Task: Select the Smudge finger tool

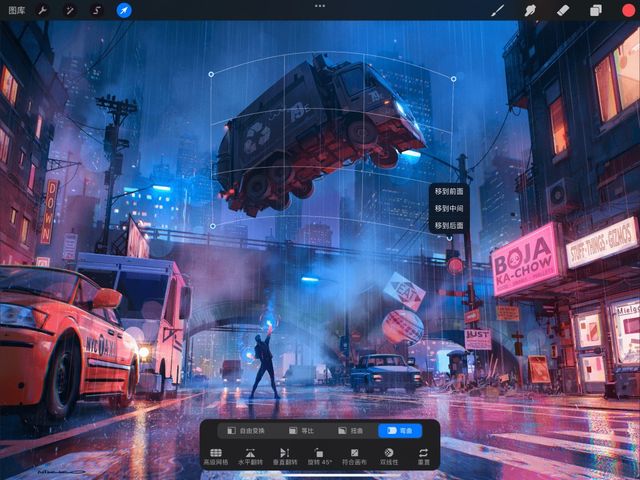Action: pyautogui.click(x=530, y=10)
